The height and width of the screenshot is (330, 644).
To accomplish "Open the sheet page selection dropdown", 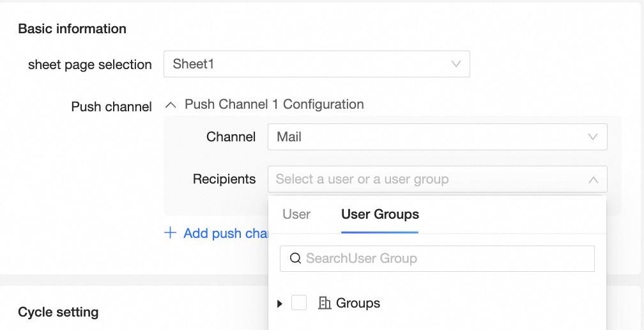I will [x=316, y=64].
